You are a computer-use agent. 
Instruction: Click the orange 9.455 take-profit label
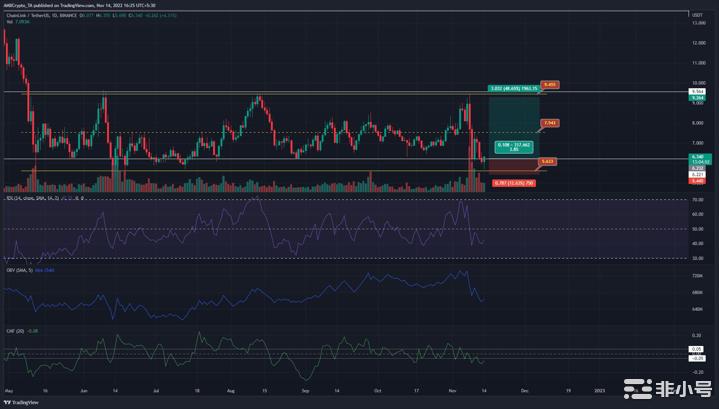click(549, 85)
